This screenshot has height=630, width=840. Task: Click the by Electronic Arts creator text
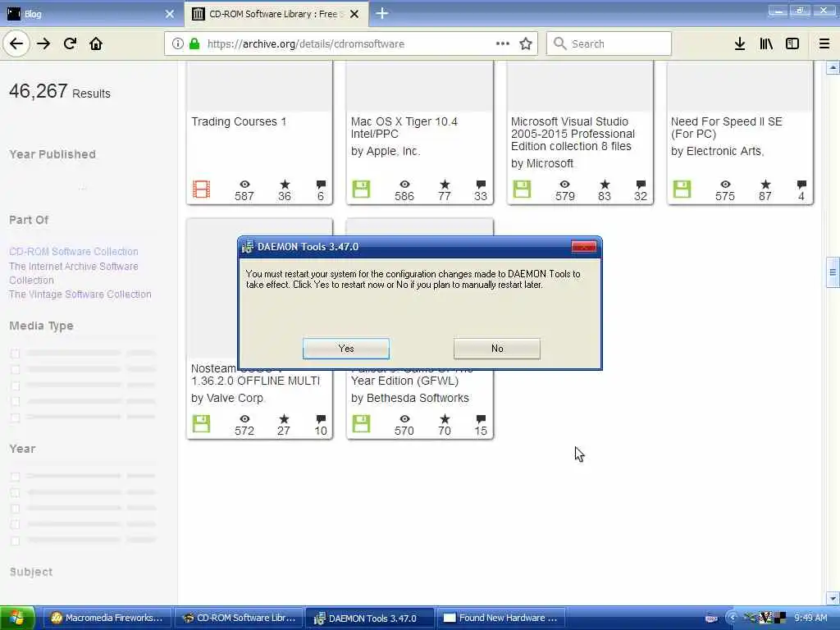(x=717, y=152)
